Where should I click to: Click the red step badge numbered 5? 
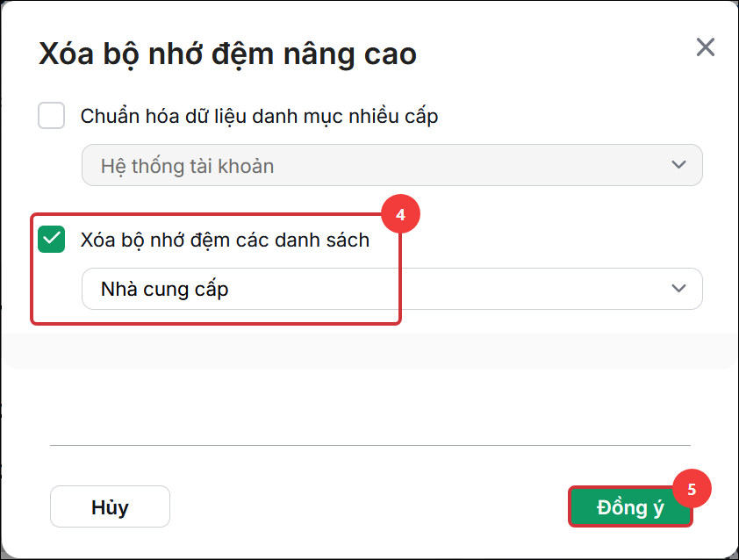[x=692, y=489]
